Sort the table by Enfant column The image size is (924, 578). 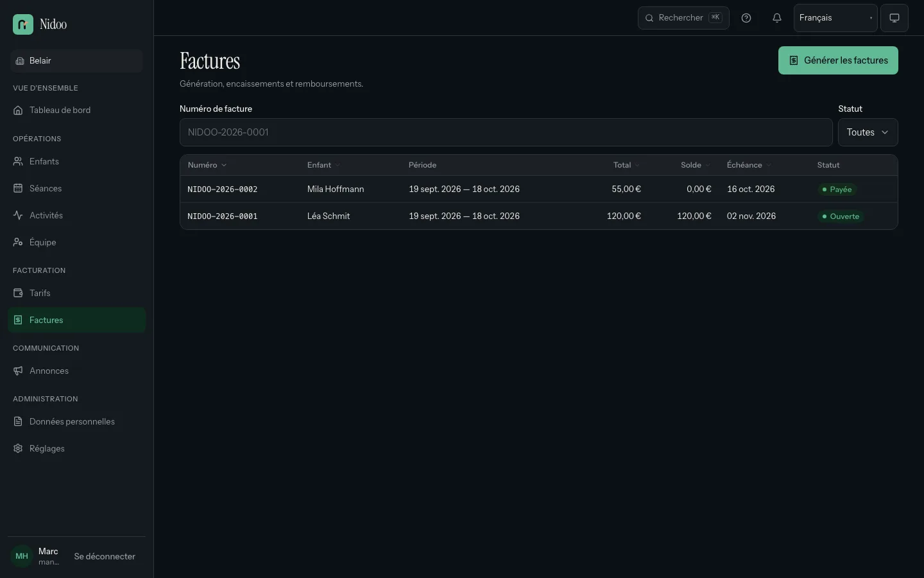323,165
